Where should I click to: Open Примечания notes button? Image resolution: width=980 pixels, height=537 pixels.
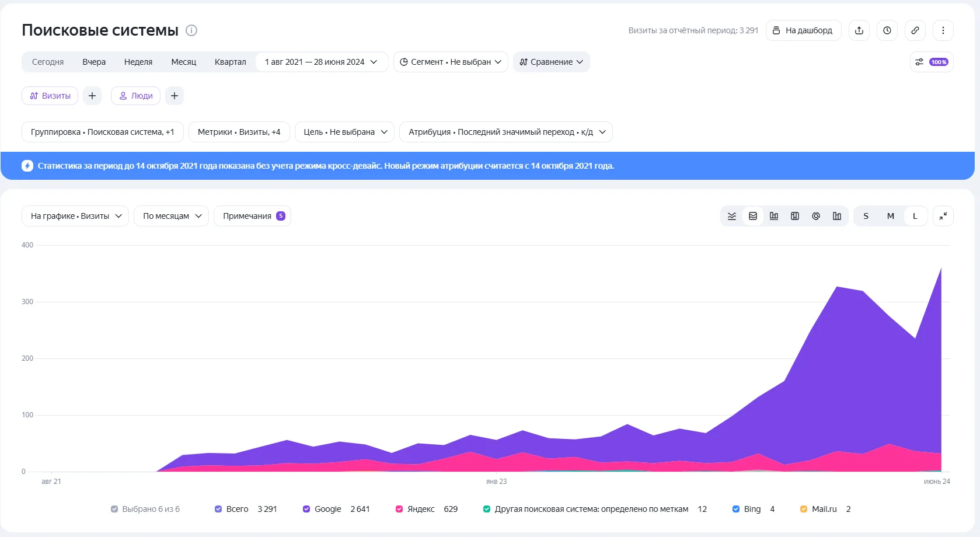point(253,216)
